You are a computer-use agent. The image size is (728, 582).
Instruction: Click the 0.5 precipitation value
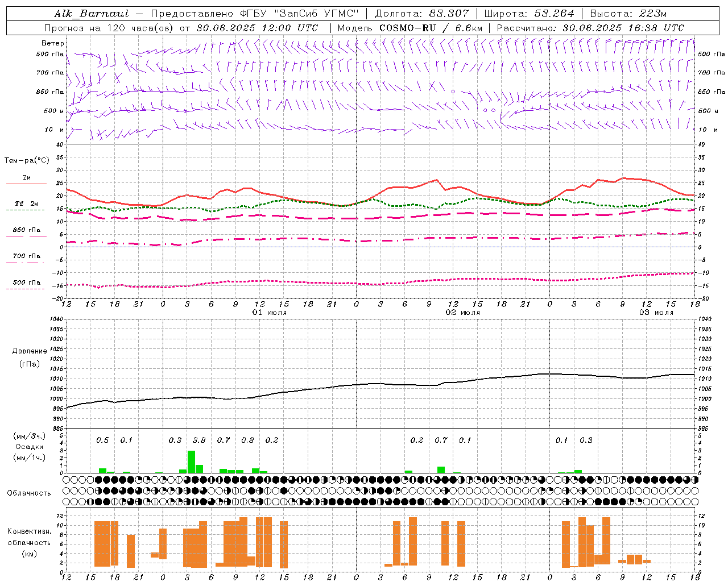[102, 440]
